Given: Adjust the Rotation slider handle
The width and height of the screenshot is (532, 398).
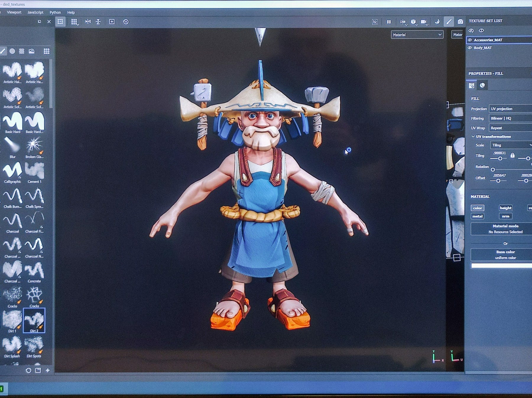Looking at the screenshot, I should (493, 170).
